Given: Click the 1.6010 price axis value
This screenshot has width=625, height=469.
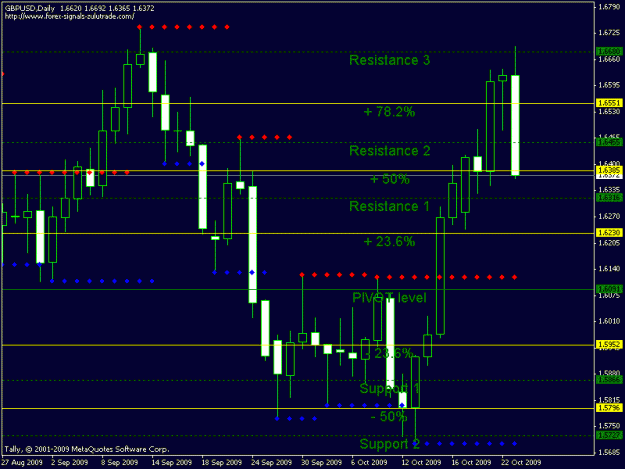Looking at the screenshot, I should (x=610, y=321).
